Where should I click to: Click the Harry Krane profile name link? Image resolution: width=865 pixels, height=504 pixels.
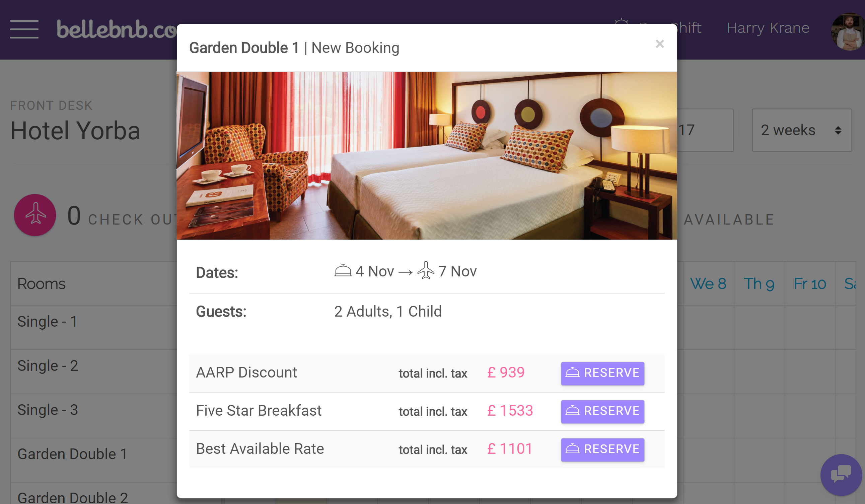tap(769, 27)
